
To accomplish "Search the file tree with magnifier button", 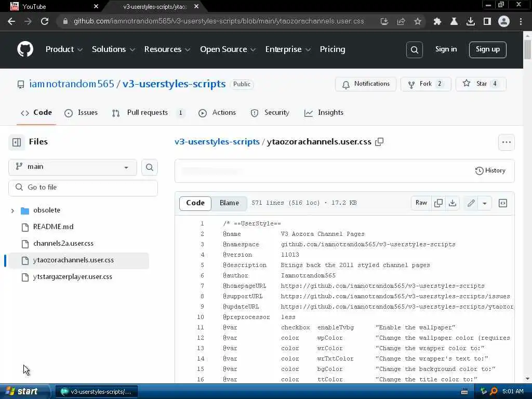I will click(x=149, y=167).
